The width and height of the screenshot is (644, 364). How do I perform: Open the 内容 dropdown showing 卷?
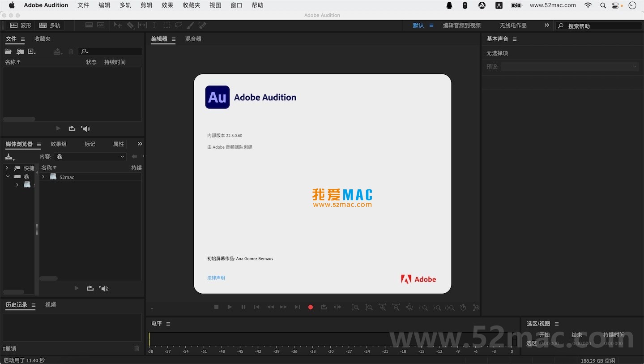click(x=90, y=156)
